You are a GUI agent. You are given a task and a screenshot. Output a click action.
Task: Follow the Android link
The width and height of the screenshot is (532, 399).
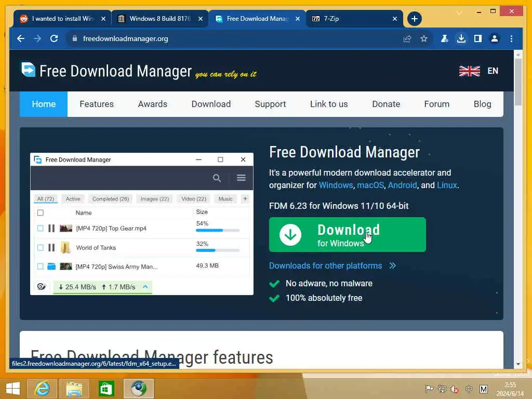pos(403,185)
